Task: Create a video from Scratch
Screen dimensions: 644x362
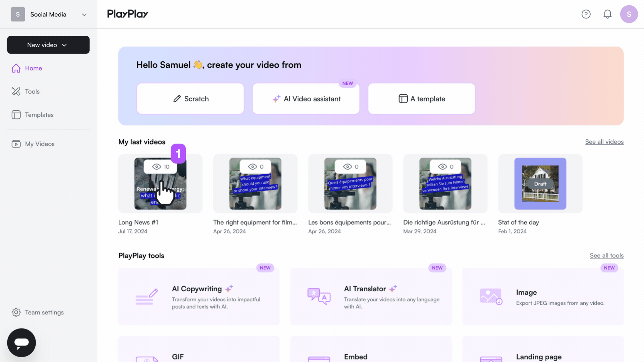Action: [x=190, y=99]
